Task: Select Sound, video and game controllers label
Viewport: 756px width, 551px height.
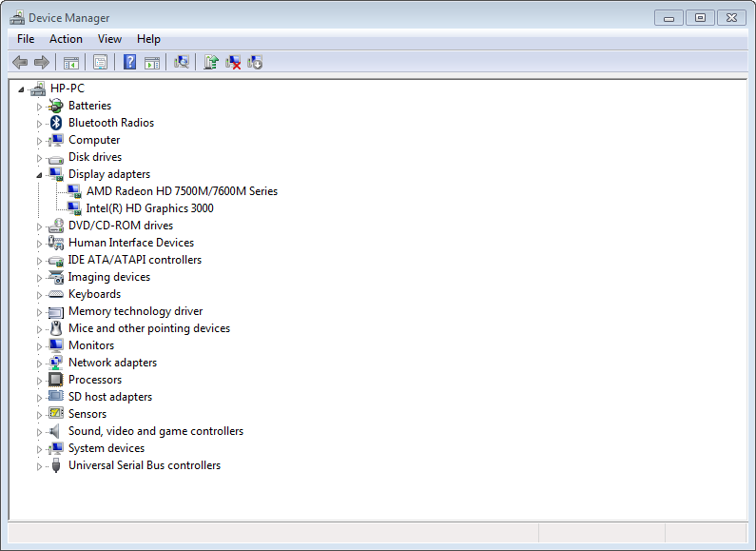Action: pos(156,431)
